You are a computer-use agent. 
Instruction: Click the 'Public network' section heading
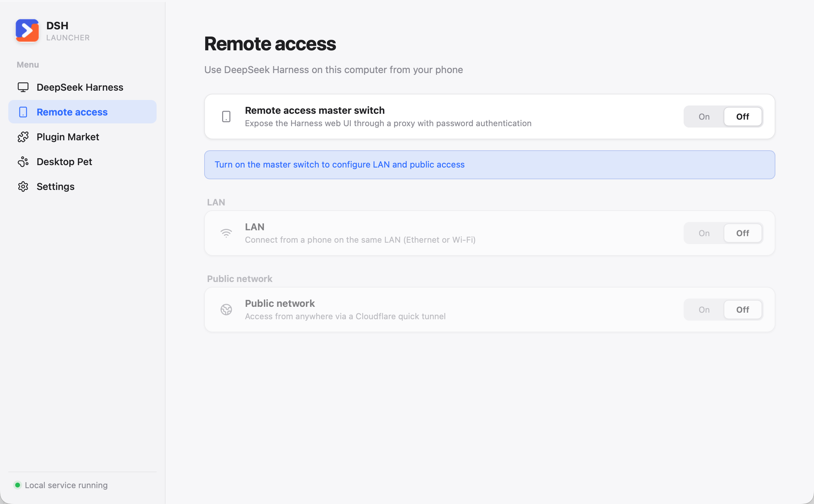[240, 279]
